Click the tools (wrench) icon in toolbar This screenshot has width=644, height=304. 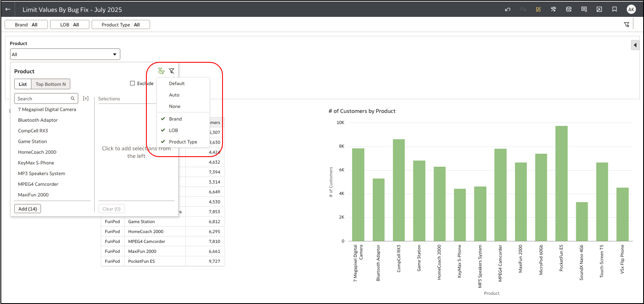pyautogui.click(x=553, y=9)
